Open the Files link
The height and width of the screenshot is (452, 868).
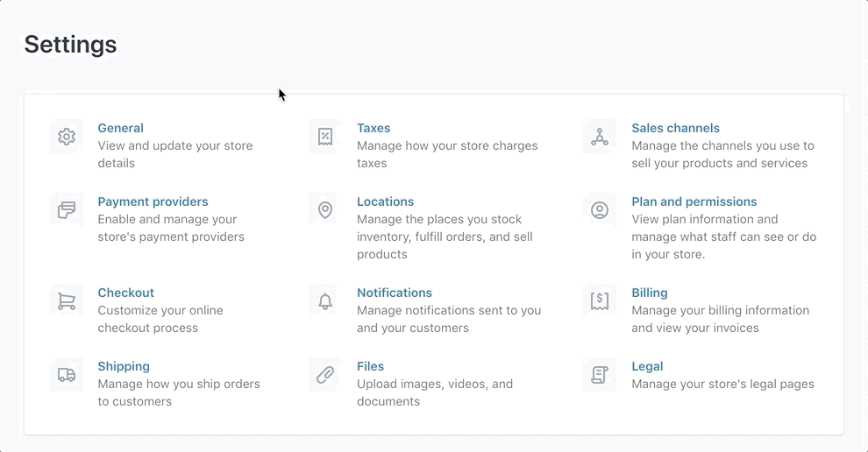tap(370, 366)
